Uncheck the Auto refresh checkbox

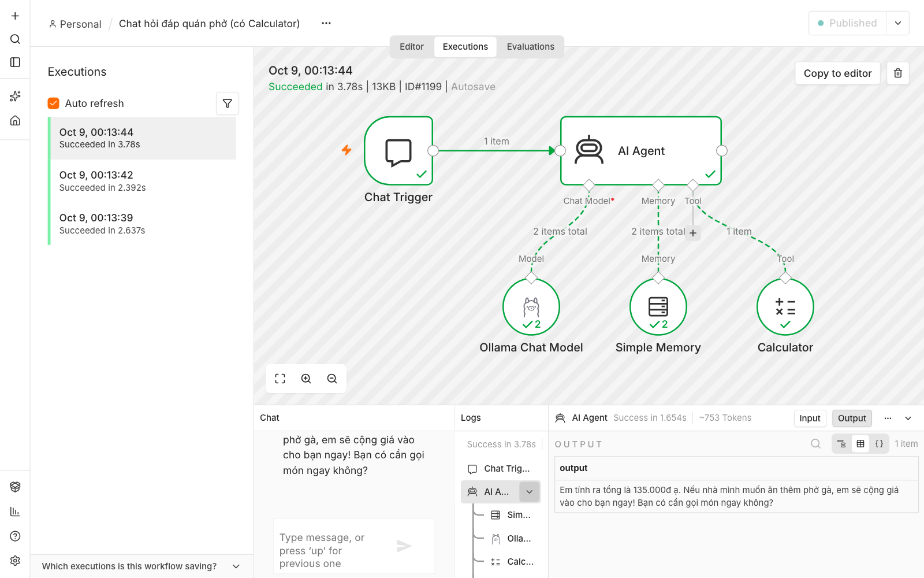tap(54, 103)
